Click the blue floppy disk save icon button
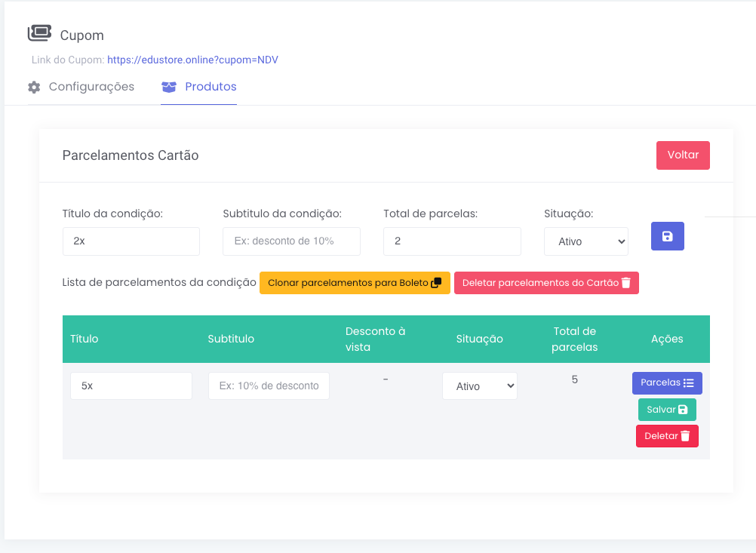 [x=667, y=236]
